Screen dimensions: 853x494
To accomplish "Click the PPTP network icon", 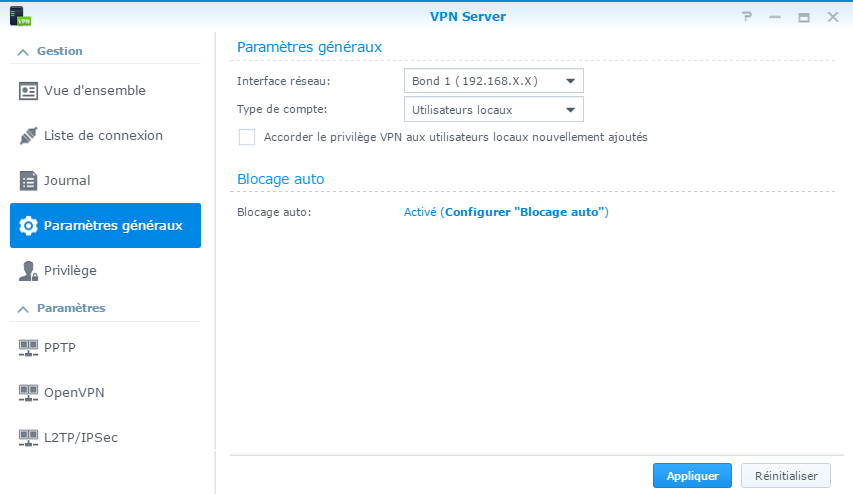I will click(x=28, y=347).
